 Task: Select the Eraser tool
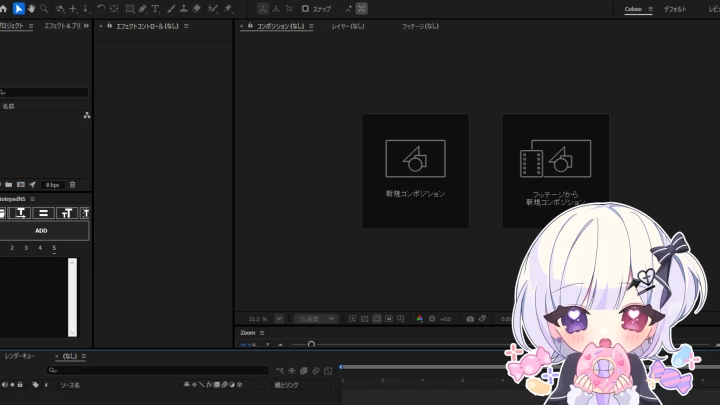click(x=197, y=9)
